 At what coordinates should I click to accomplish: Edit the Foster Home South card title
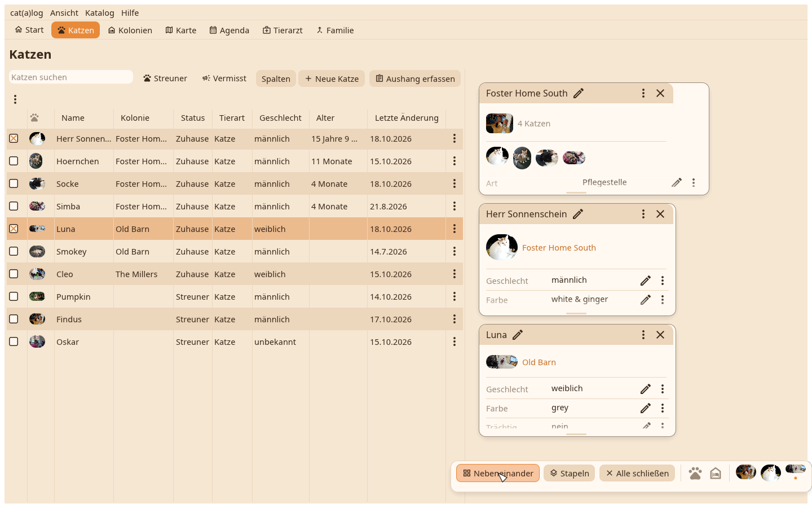point(579,93)
